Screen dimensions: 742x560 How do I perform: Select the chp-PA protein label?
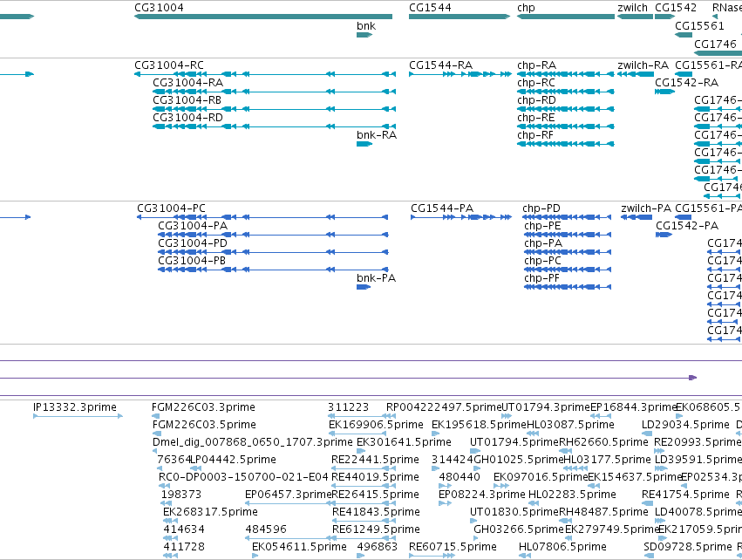(x=543, y=243)
